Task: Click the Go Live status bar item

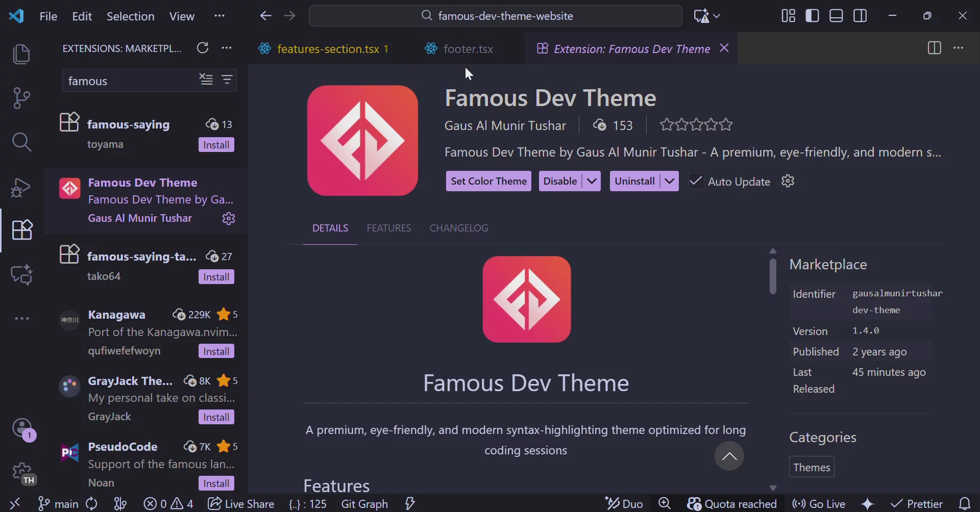Action: pos(819,504)
